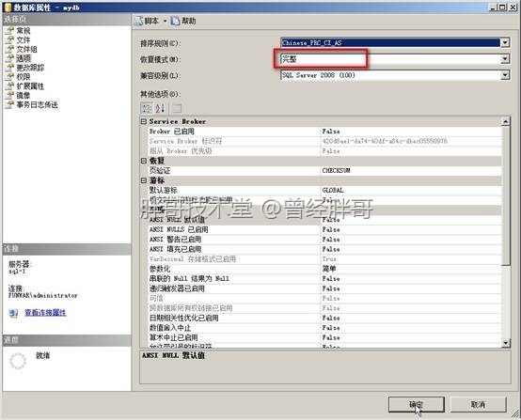521x420 pixels.
Task: Open the 兼容级别 compatibility level dropdown
Action: (505, 75)
